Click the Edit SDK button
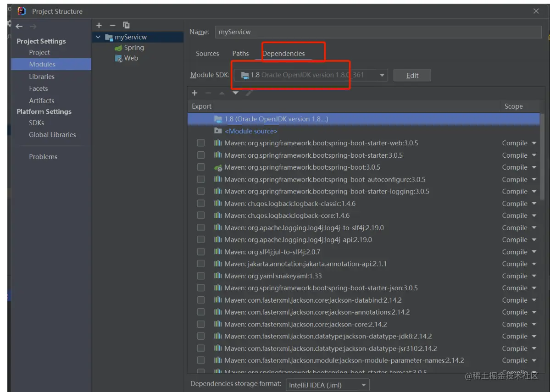This screenshot has height=392, width=550. [412, 75]
